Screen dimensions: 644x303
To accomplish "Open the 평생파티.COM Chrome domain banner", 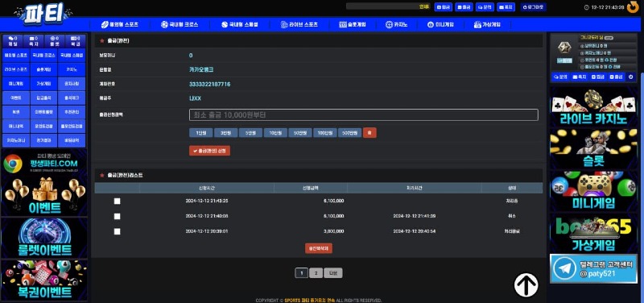I will coord(44,164).
